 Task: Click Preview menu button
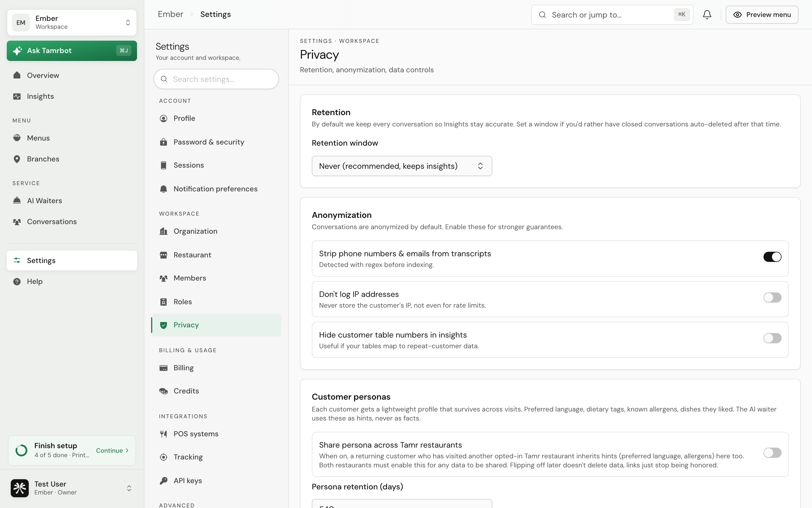tap(762, 14)
